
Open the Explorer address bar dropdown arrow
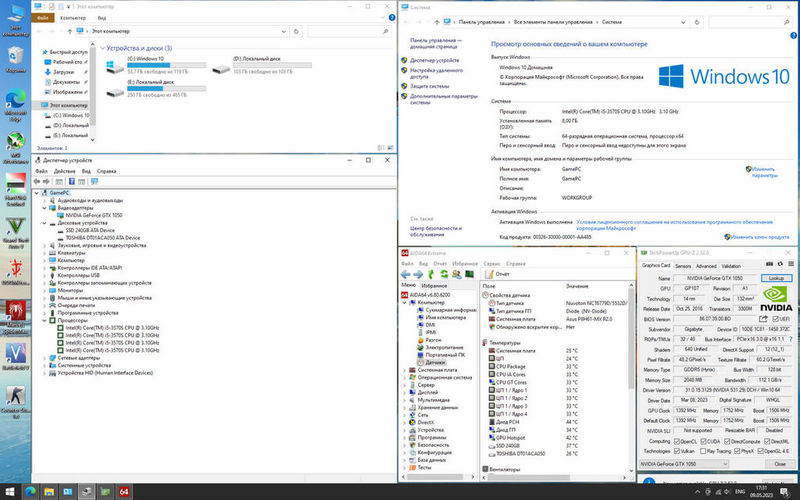[x=284, y=32]
